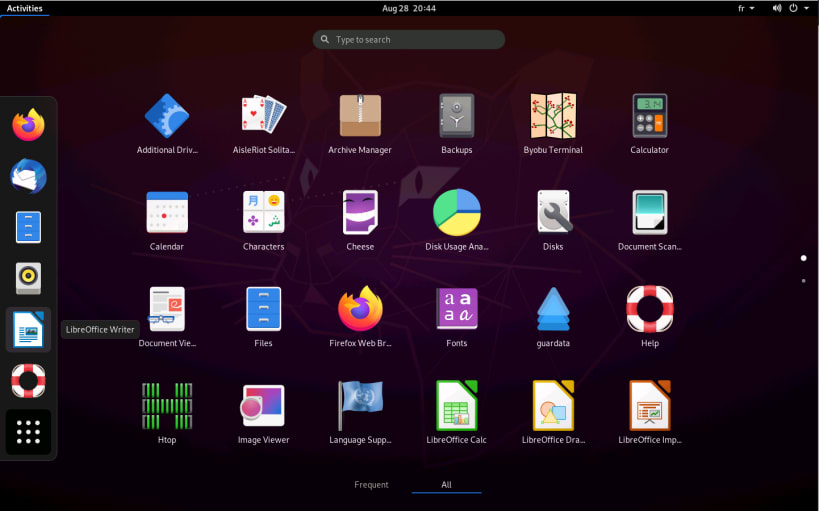Go to second app page indicator dot
Viewport: 819px width, 511px height.
[803, 281]
